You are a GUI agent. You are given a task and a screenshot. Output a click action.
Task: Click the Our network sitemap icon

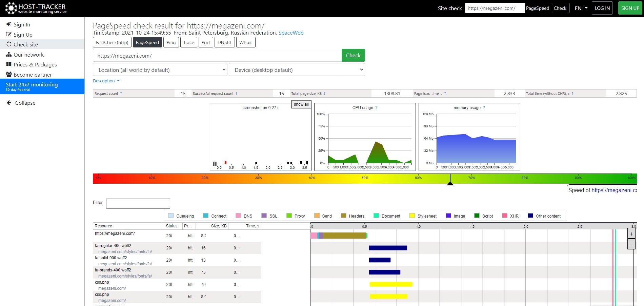(9, 55)
